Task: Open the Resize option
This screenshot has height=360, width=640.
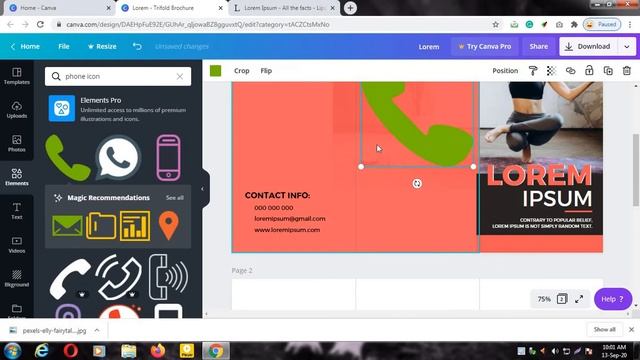Action: pyautogui.click(x=102, y=47)
